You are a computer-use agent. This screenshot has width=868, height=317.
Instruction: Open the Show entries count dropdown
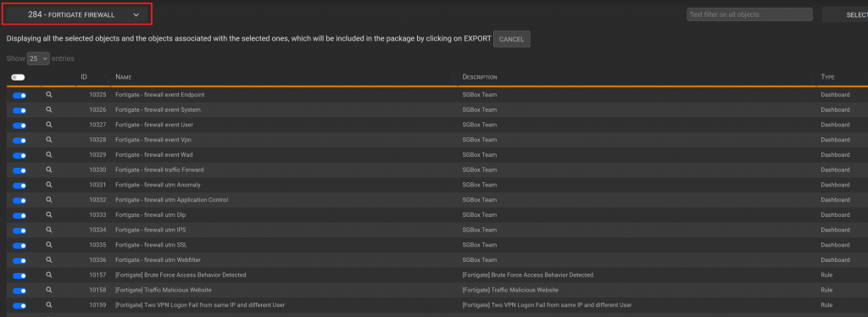[x=38, y=58]
